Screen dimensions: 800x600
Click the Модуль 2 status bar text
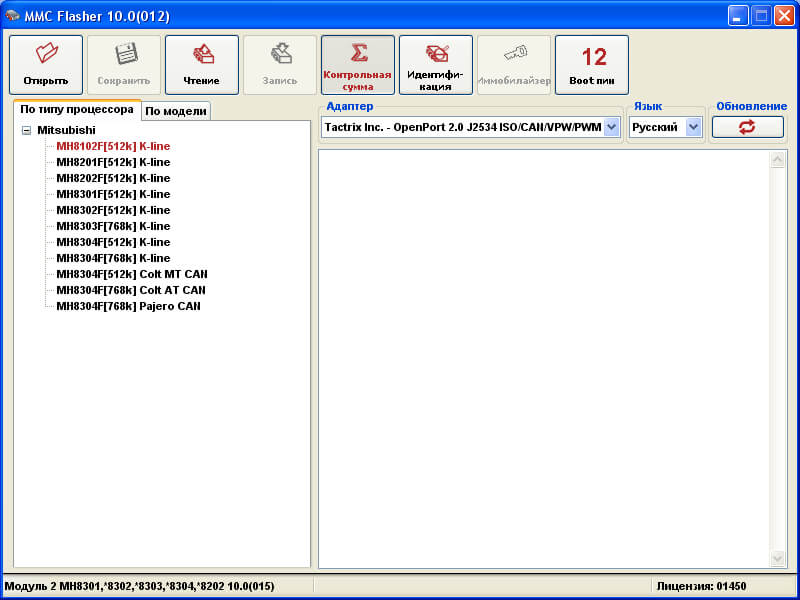tap(139, 586)
